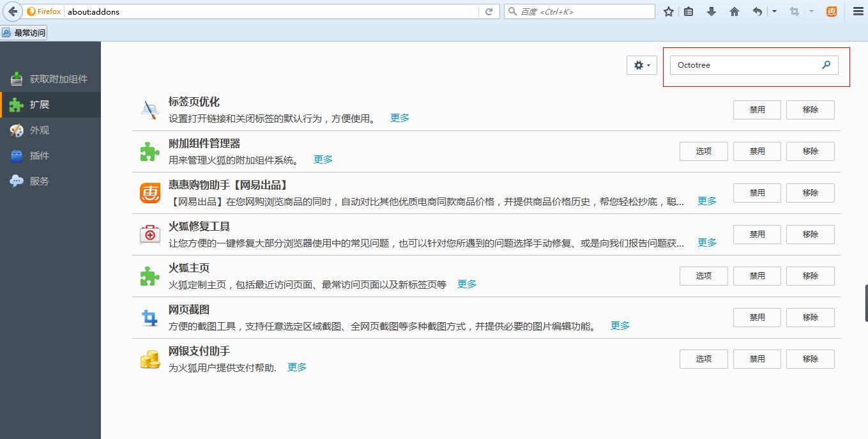
Task: Open the 获取附加组件 sidebar category
Action: click(x=50, y=79)
